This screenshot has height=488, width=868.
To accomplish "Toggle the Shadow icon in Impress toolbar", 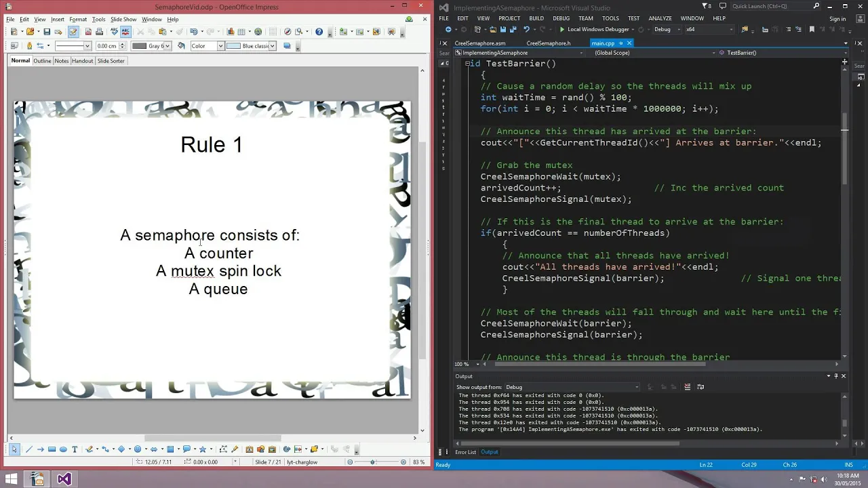I will coord(287,45).
